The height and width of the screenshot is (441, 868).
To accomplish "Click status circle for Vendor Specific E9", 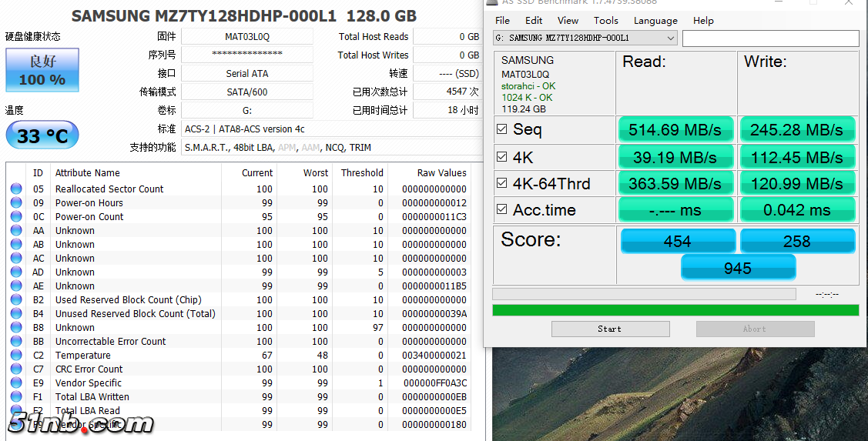I will click(16, 383).
